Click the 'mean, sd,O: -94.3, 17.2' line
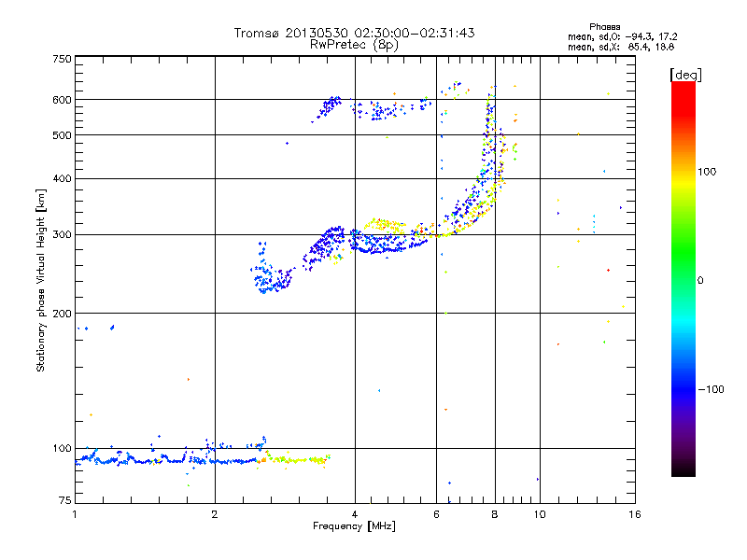The image size is (747, 560). pos(622,36)
